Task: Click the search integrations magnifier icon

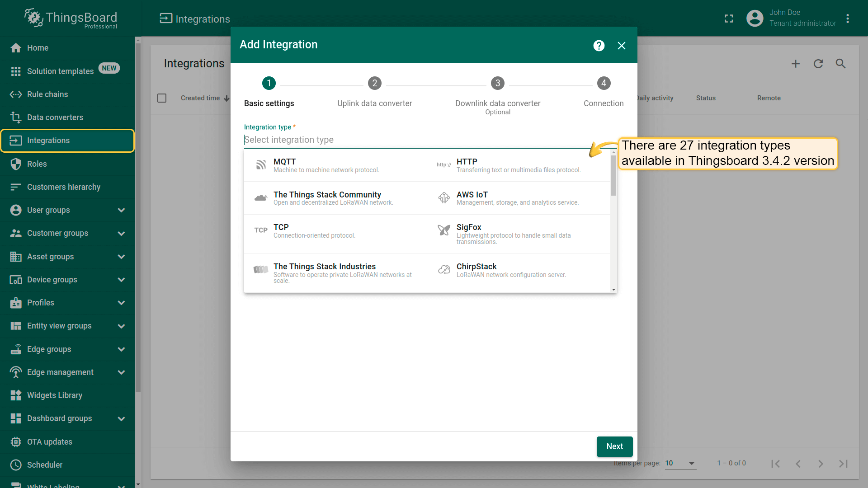Action: pos(840,64)
